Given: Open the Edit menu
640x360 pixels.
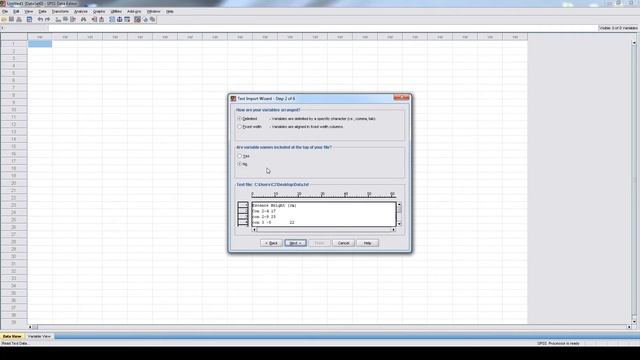Looking at the screenshot, I should click(16, 11).
